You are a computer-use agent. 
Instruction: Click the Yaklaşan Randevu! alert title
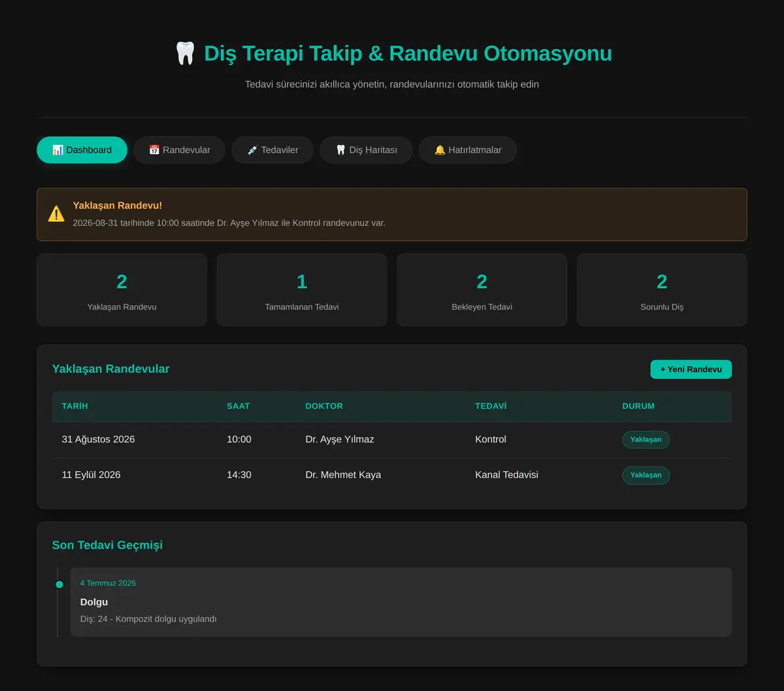click(118, 206)
